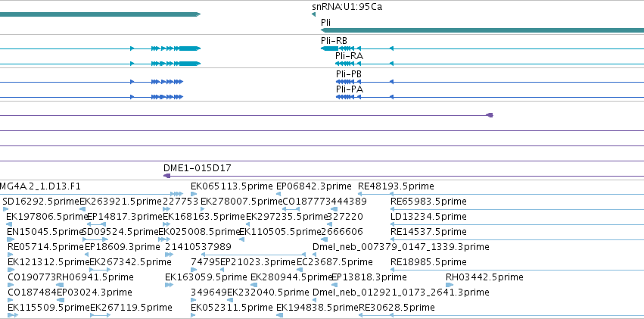Viewport: 644px width, 319px height.
Task: Select EK065113.5prime EST label
Action: click(232, 186)
